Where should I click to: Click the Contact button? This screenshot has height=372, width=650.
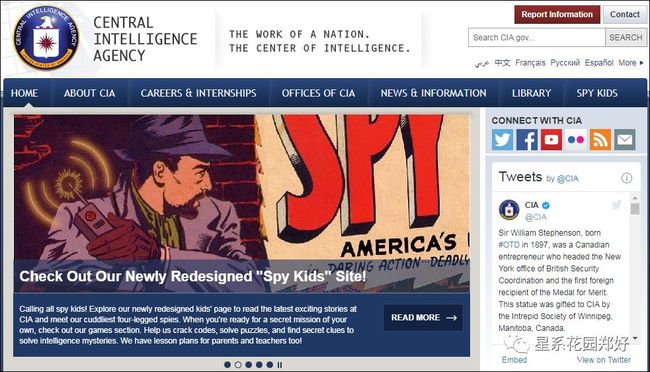click(x=625, y=15)
